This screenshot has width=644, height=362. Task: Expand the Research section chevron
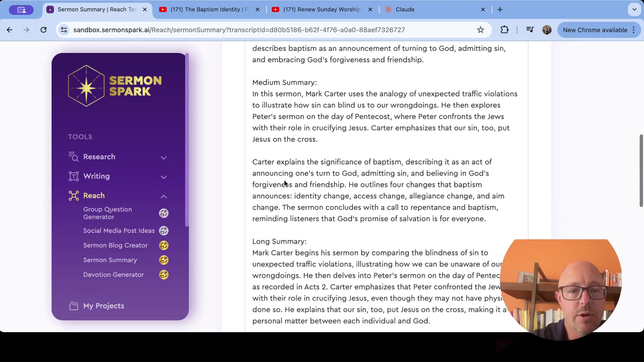[164, 158]
